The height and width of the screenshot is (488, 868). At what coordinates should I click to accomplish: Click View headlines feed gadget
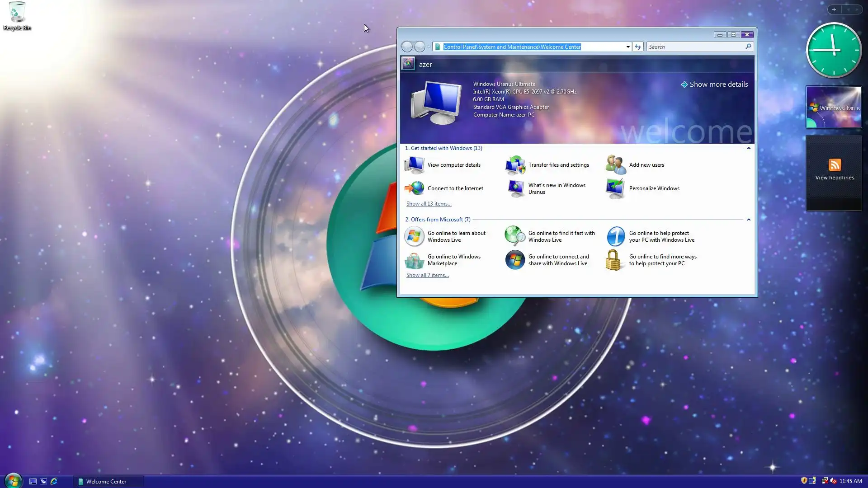pos(834,171)
